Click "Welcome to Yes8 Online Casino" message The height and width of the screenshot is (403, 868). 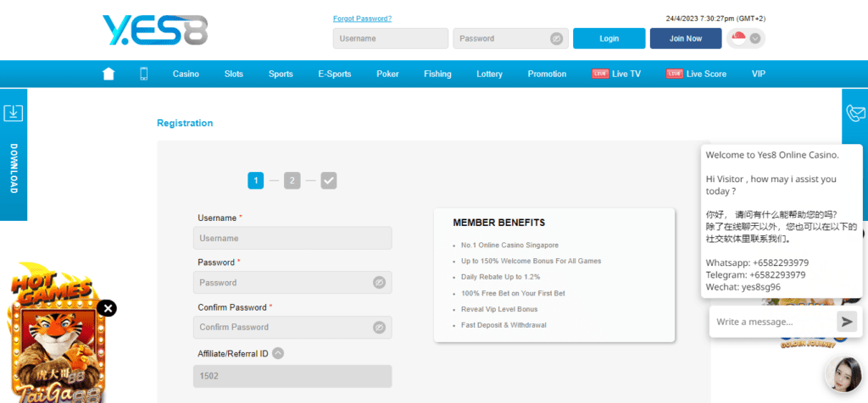(x=772, y=155)
